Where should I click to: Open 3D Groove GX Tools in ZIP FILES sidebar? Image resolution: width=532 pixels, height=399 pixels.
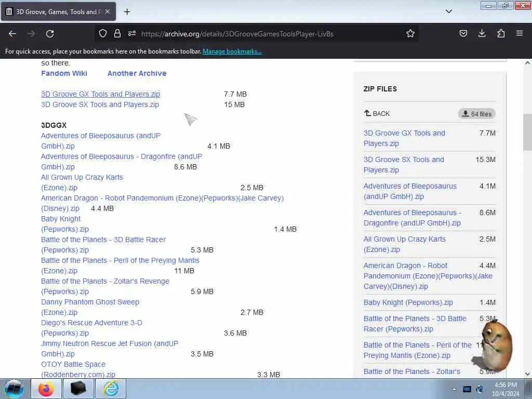point(404,138)
